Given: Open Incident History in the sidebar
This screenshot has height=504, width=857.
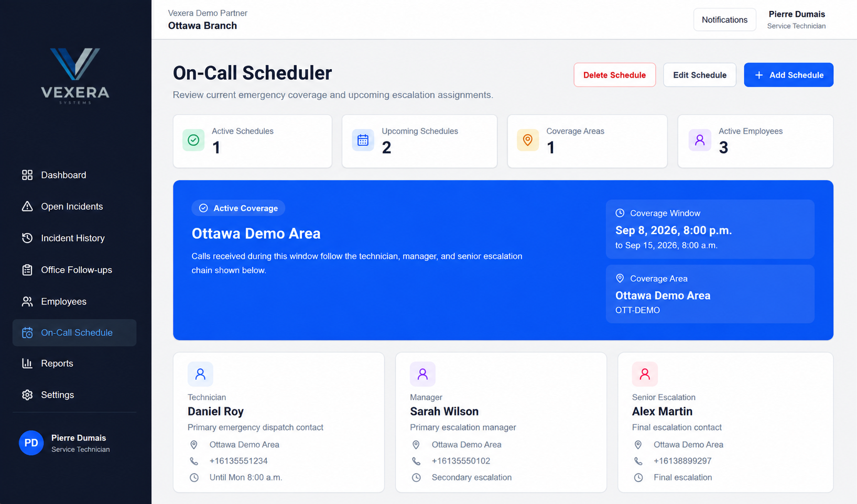Looking at the screenshot, I should pos(74,238).
